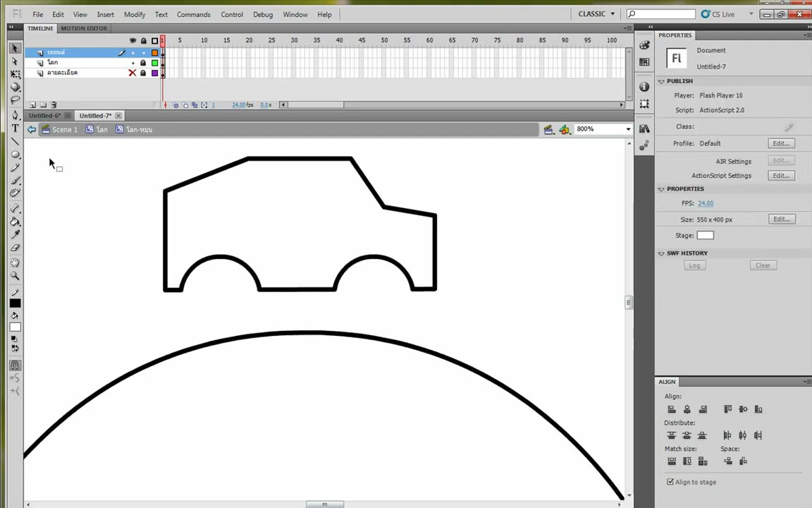Viewport: 812px width, 508px height.
Task: Select the Text tool
Action: (15, 128)
